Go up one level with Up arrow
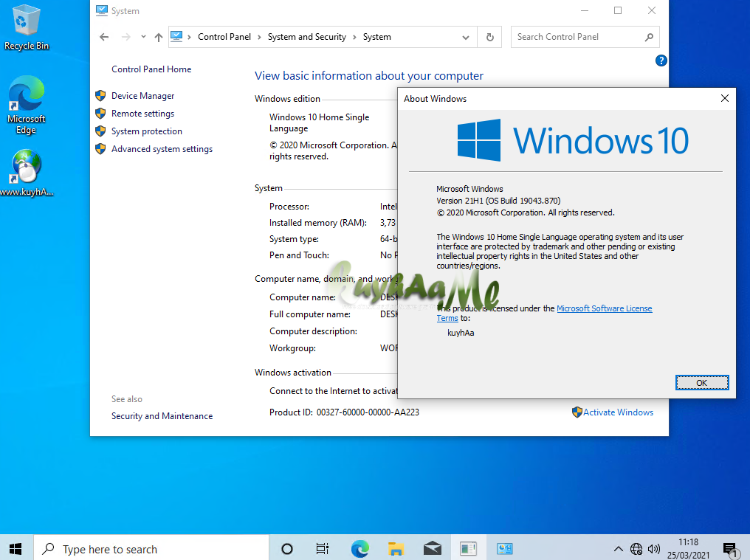Image resolution: width=750 pixels, height=560 pixels. click(159, 37)
